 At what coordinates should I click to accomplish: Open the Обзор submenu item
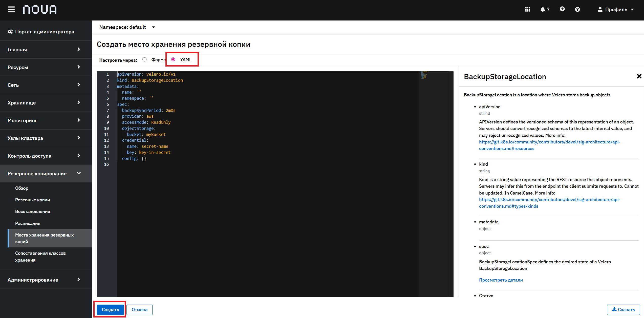tap(22, 188)
